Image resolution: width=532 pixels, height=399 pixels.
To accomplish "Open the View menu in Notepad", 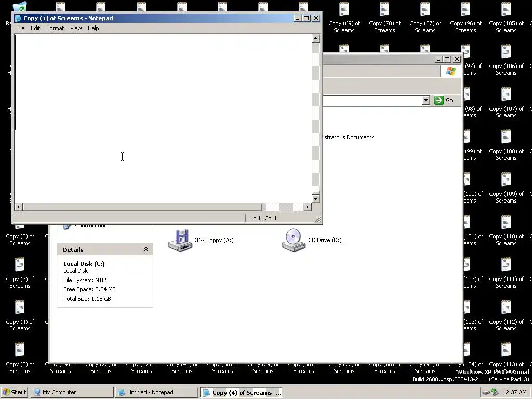I will coord(76,28).
